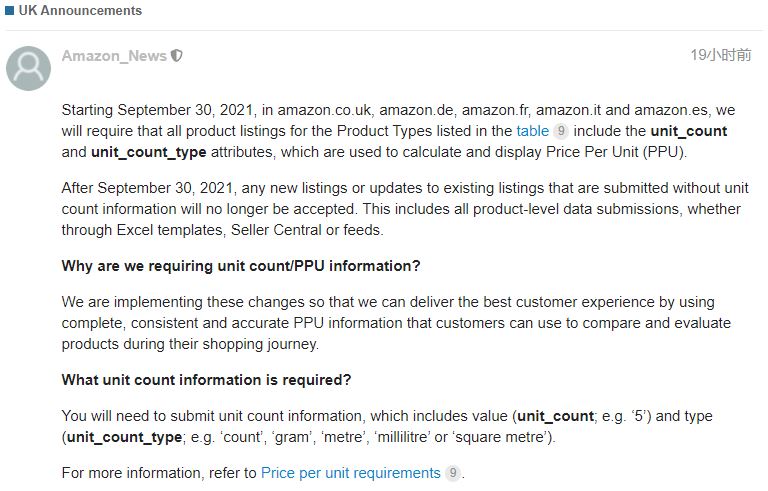The image size is (768, 491).
Task: Click the "What unit count information is required?" heading
Action: [206, 380]
